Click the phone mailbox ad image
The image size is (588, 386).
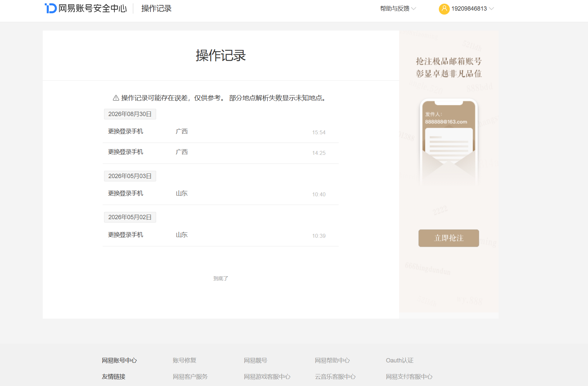[x=449, y=142]
